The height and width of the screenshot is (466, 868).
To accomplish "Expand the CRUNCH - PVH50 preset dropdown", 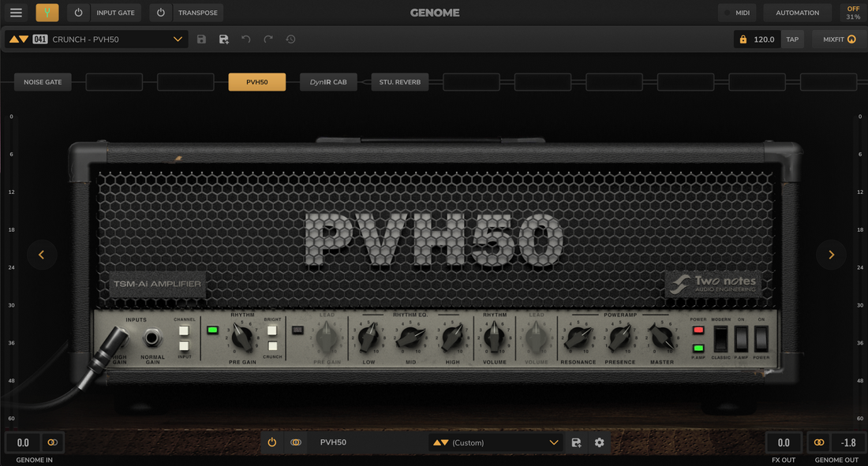I will (178, 39).
